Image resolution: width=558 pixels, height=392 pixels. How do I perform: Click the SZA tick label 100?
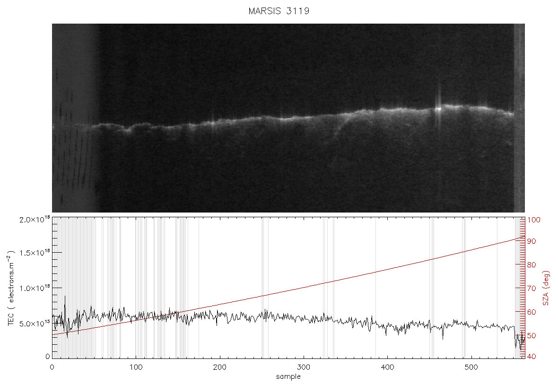click(533, 220)
